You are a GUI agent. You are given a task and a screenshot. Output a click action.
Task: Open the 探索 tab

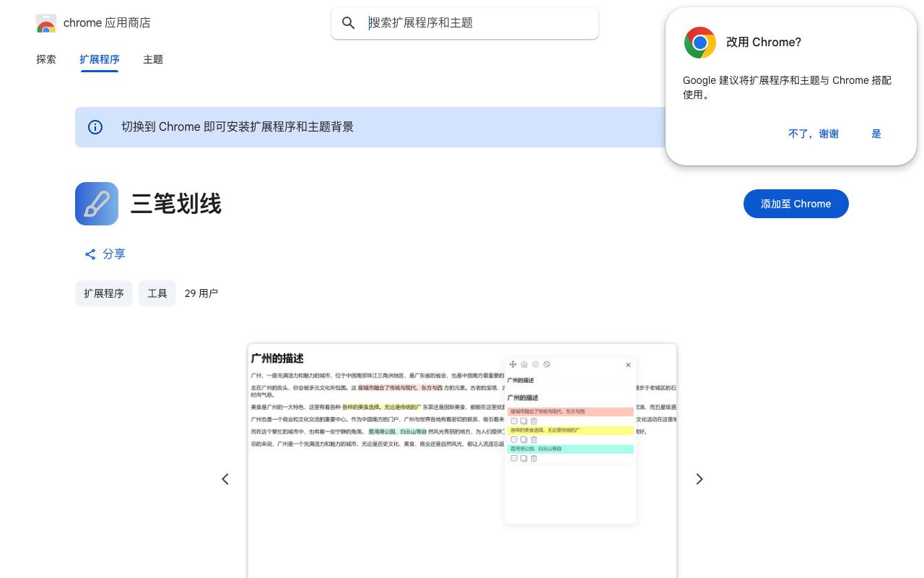click(x=46, y=59)
